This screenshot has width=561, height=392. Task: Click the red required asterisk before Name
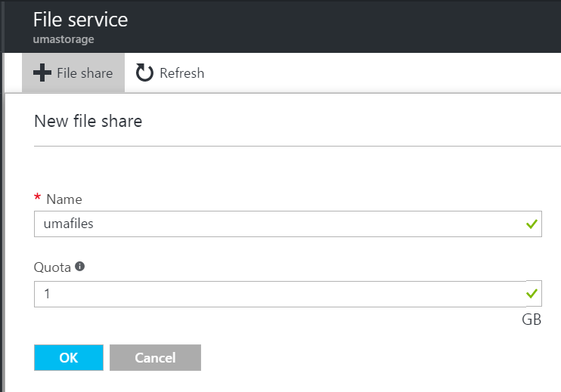click(37, 197)
